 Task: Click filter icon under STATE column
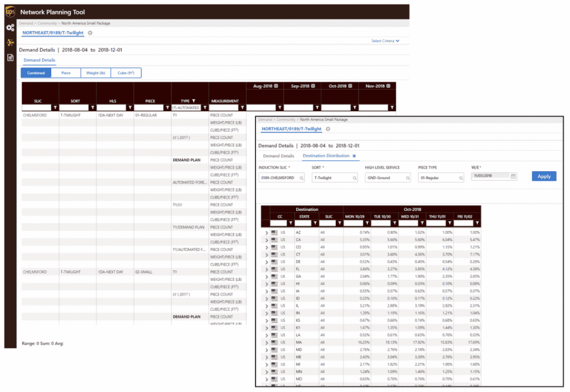(x=313, y=223)
